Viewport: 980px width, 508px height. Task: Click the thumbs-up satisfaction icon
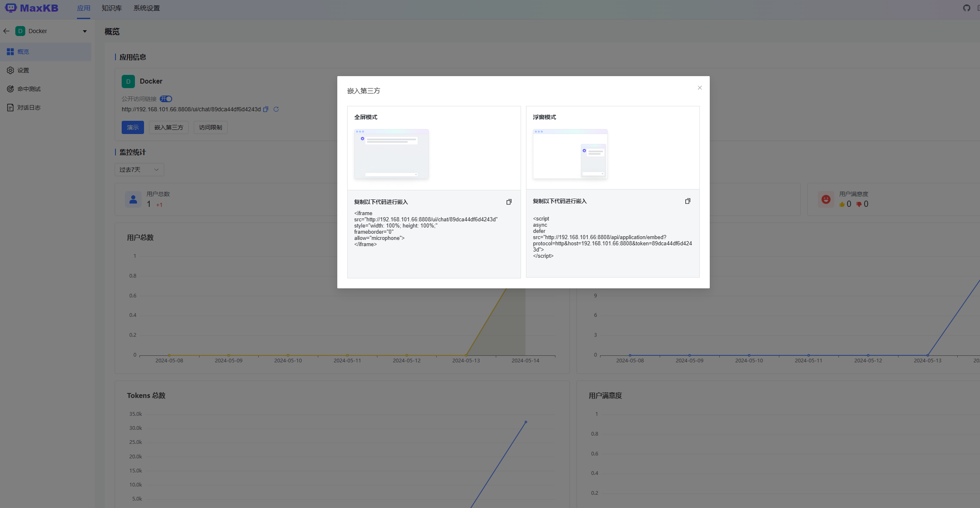coord(842,204)
